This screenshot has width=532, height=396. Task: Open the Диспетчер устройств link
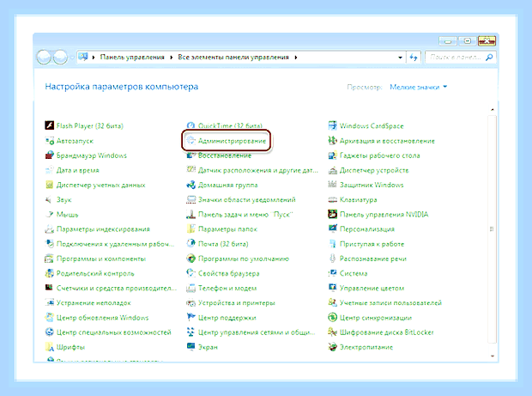(x=374, y=170)
